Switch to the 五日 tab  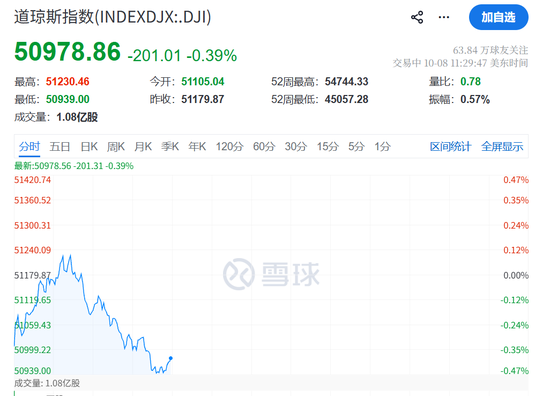tap(60, 146)
